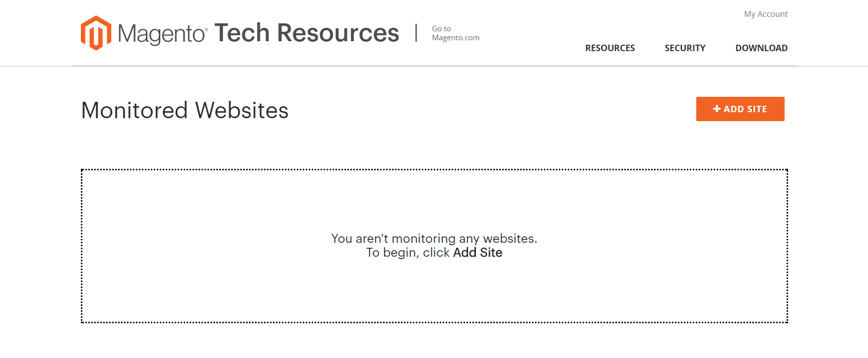Click the horizontal divider line under header
Screen dimensions: 868x358
coord(434,66)
